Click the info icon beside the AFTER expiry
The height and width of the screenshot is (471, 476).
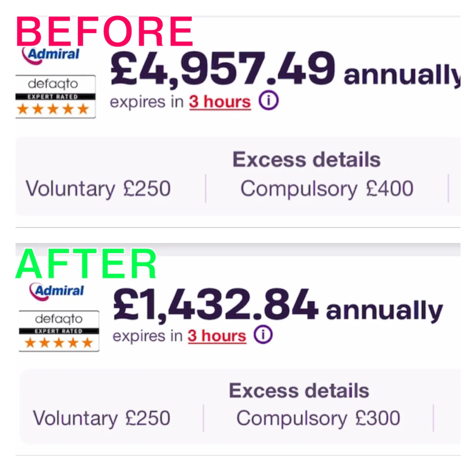click(x=263, y=335)
